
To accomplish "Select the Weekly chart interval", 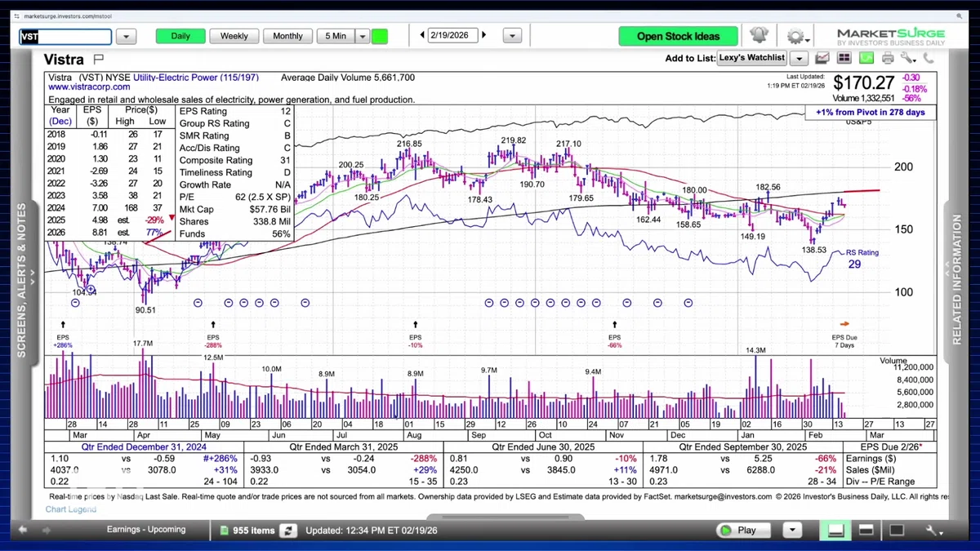I will coord(234,36).
